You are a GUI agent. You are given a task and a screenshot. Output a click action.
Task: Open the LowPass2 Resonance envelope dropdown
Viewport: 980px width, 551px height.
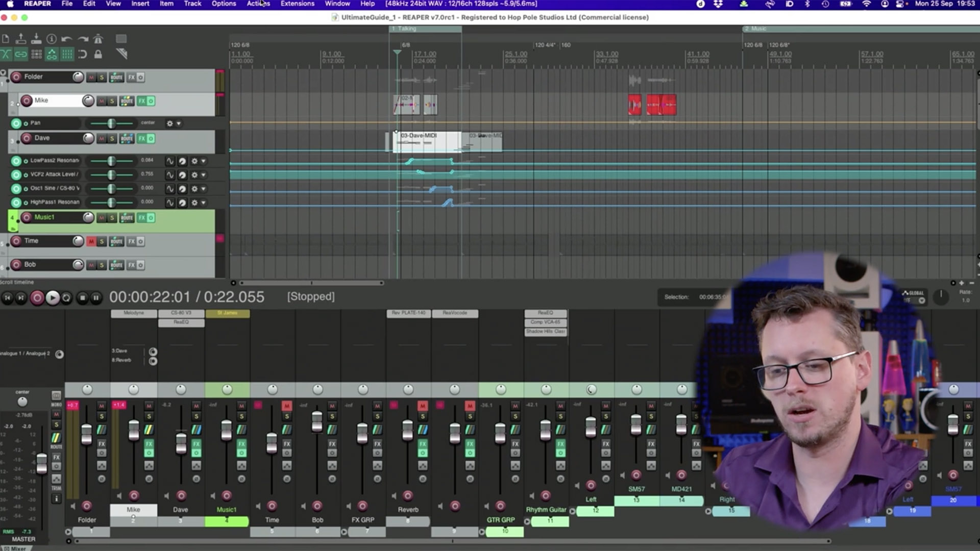(203, 161)
